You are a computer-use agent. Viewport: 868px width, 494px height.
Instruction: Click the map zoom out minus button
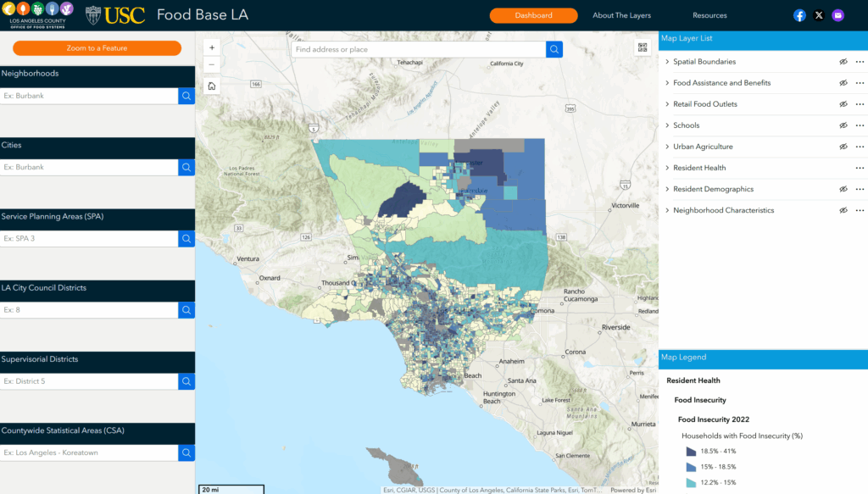212,64
